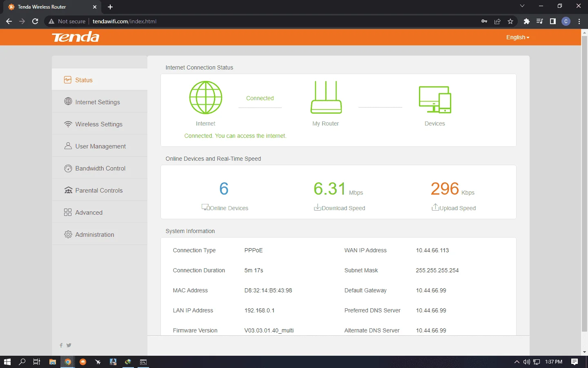
Task: Click the green Internet globe icon
Action: tap(205, 97)
